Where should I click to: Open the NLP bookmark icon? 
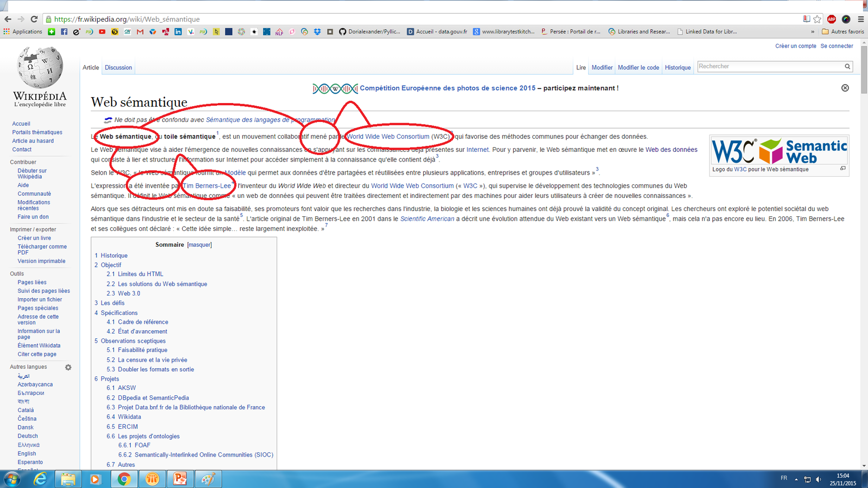point(279,31)
